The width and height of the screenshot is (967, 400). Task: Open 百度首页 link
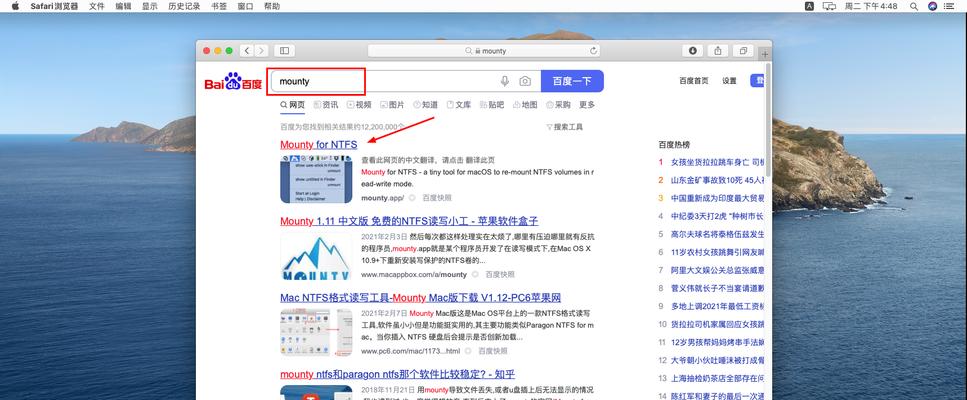(x=694, y=81)
